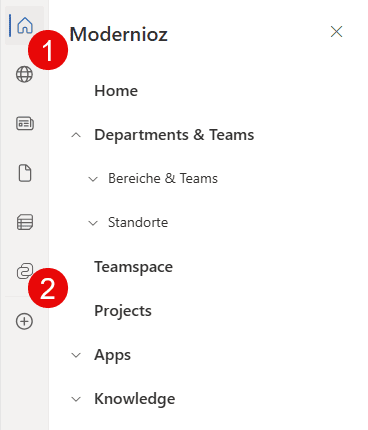Expand the Knowledge section chevron
The width and height of the screenshot is (368, 430).
pyautogui.click(x=76, y=399)
